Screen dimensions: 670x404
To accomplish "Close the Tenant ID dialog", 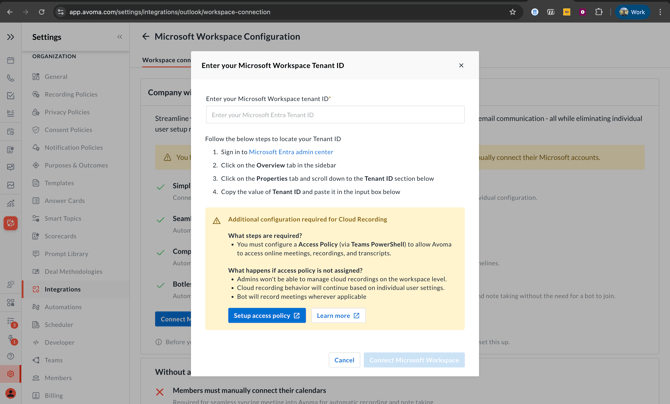I will 461,65.
